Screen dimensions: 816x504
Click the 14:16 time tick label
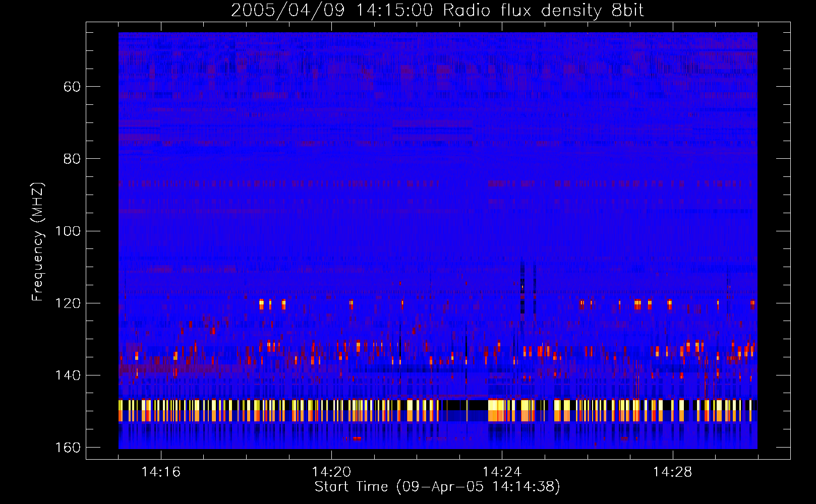point(161,472)
